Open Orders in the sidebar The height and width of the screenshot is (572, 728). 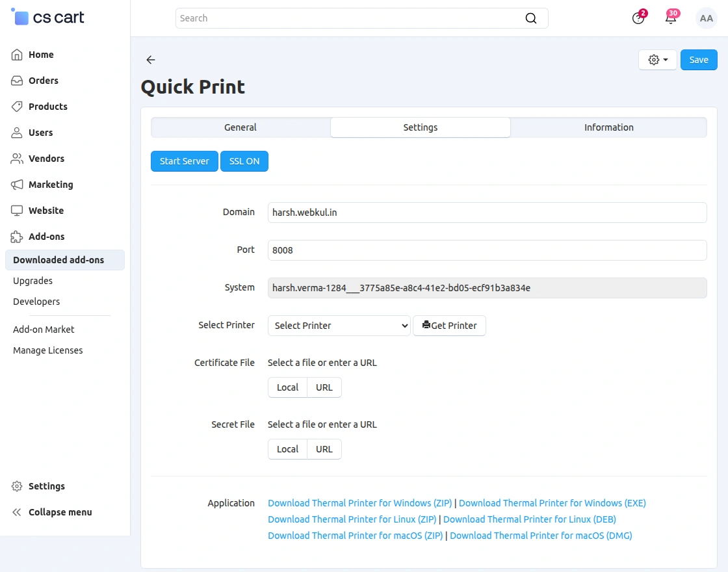43,81
